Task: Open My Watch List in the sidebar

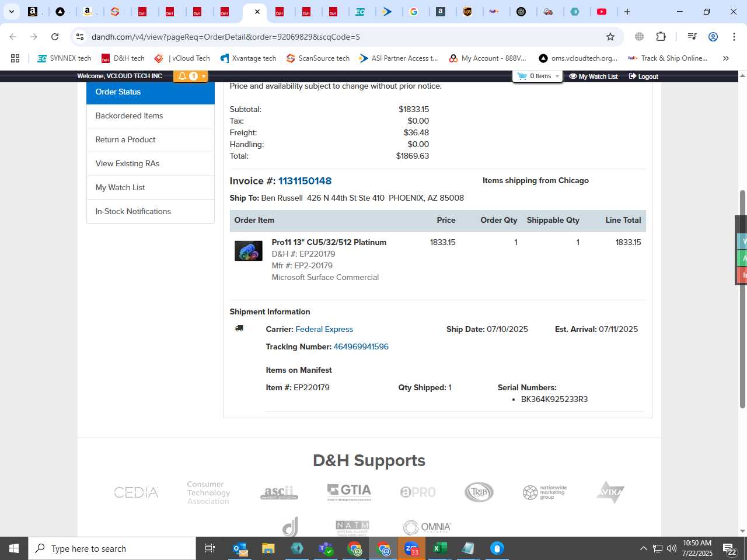Action: [151, 188]
